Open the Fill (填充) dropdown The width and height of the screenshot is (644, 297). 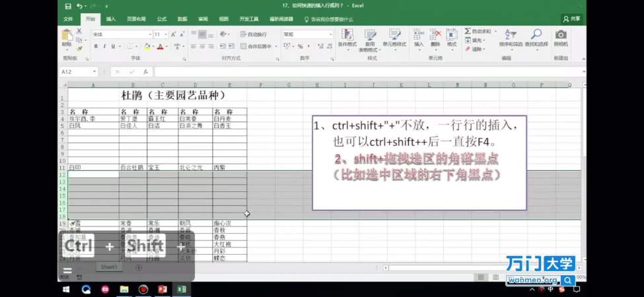[x=475, y=40]
